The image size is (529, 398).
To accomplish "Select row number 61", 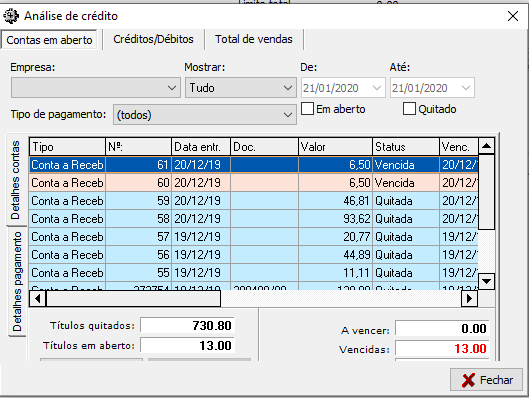I will coord(253,165).
